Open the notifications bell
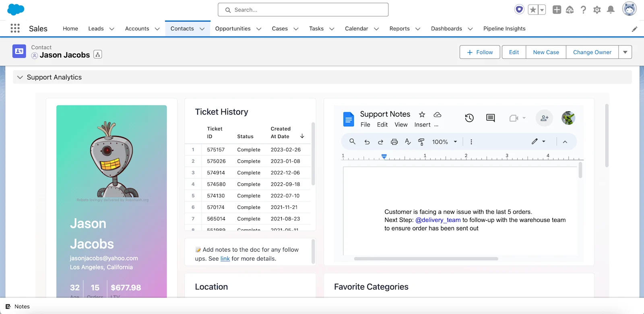 pos(611,10)
